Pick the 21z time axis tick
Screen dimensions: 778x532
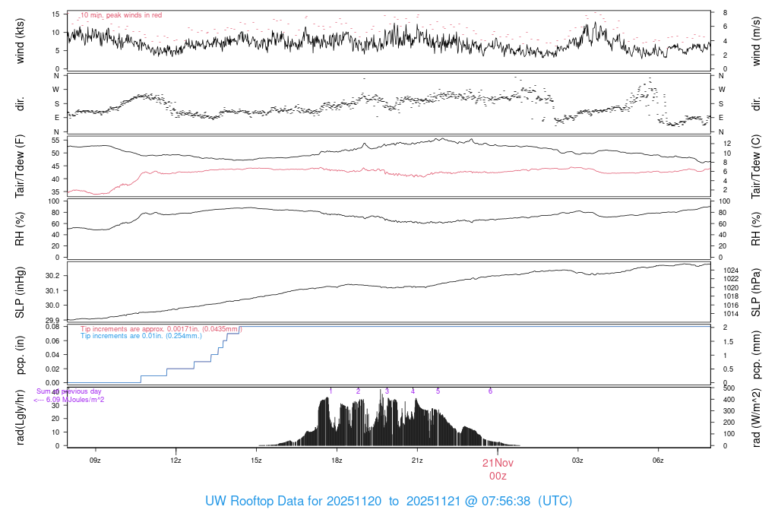(x=417, y=461)
